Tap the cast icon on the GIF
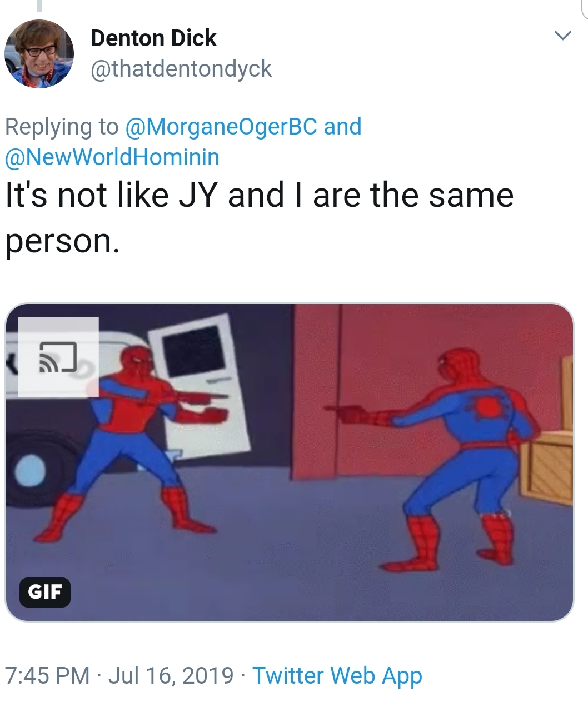This screenshot has width=588, height=707. pyautogui.click(x=58, y=357)
